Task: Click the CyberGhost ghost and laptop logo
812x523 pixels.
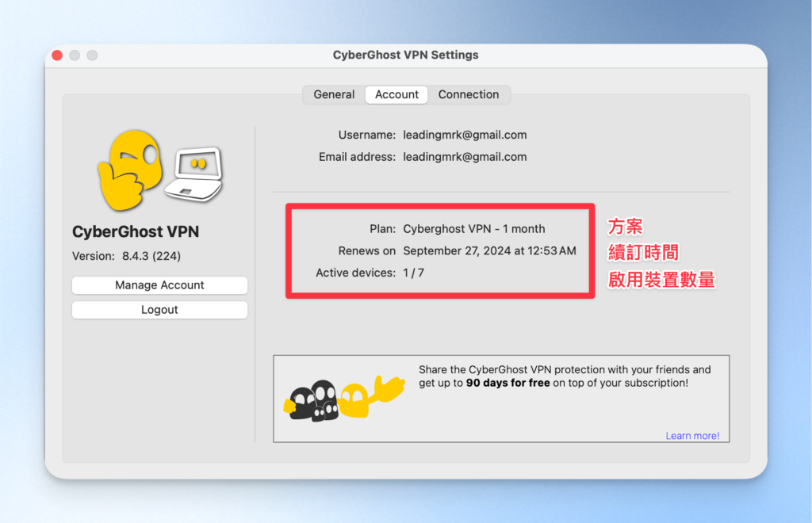Action: tap(160, 170)
